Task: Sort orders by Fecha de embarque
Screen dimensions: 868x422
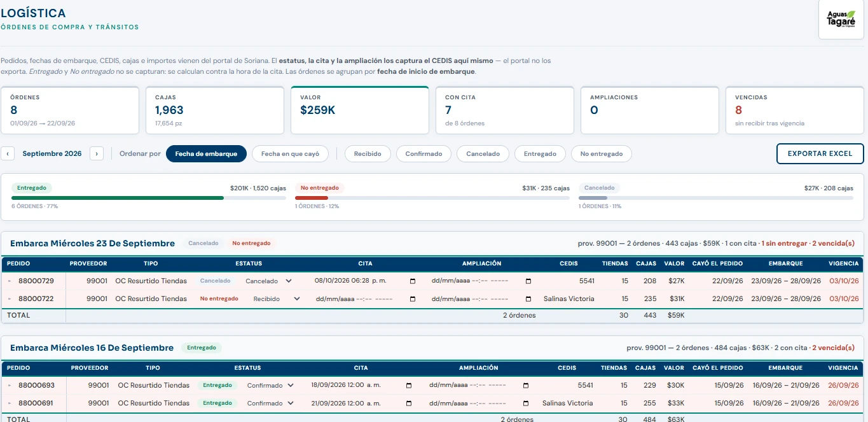Action: pos(206,153)
